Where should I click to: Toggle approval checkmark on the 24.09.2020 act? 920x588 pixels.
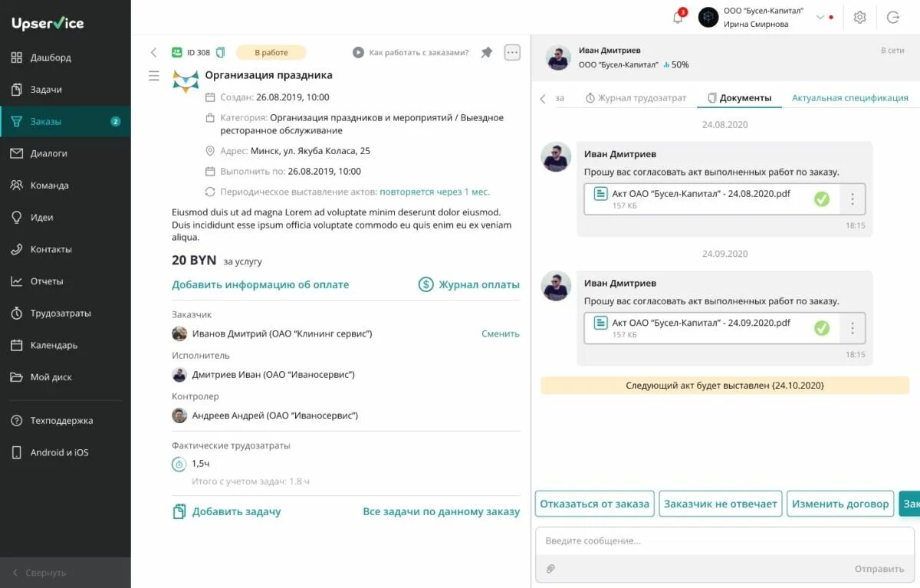pyautogui.click(x=822, y=327)
